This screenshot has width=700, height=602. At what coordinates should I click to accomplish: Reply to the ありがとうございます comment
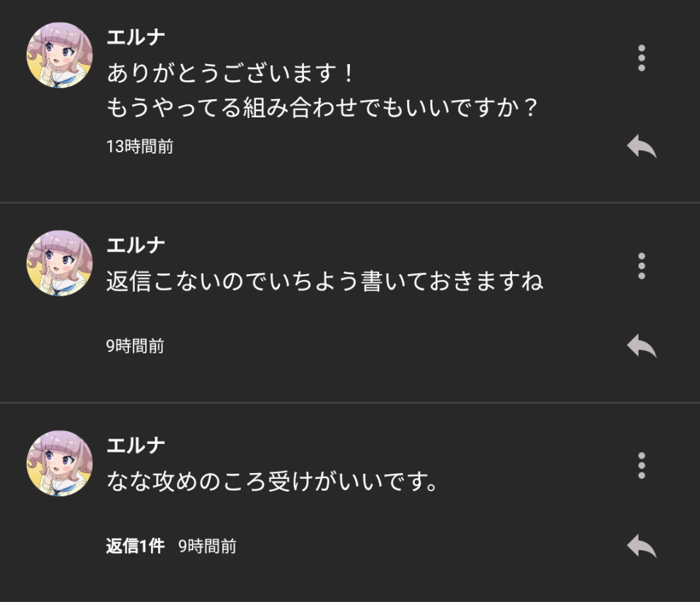pos(641,146)
